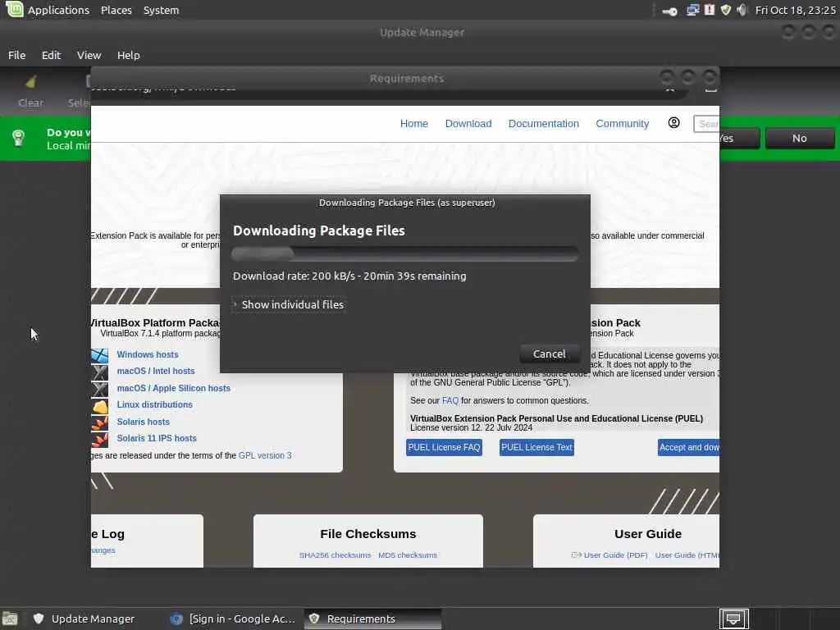Click the update shield tray icon

[726, 10]
